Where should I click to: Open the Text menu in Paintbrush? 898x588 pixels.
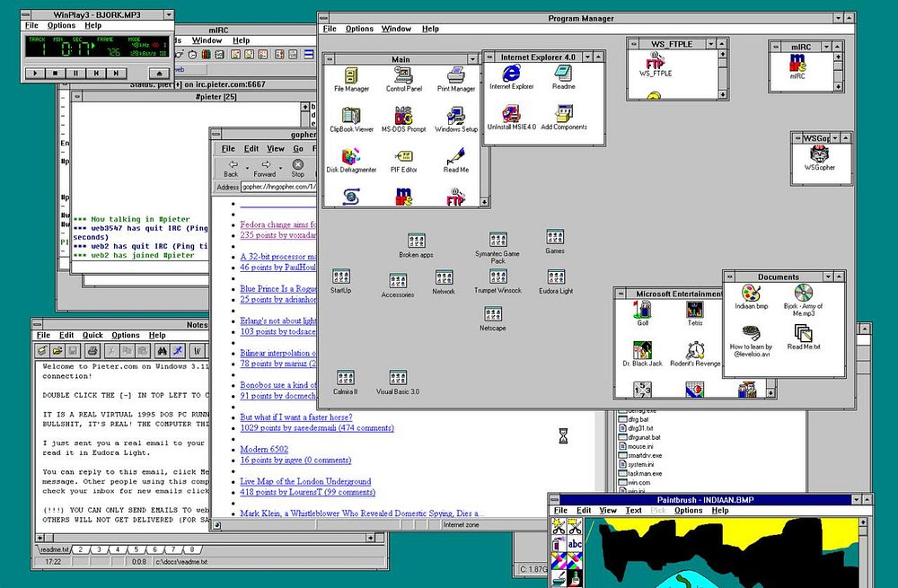tap(633, 510)
